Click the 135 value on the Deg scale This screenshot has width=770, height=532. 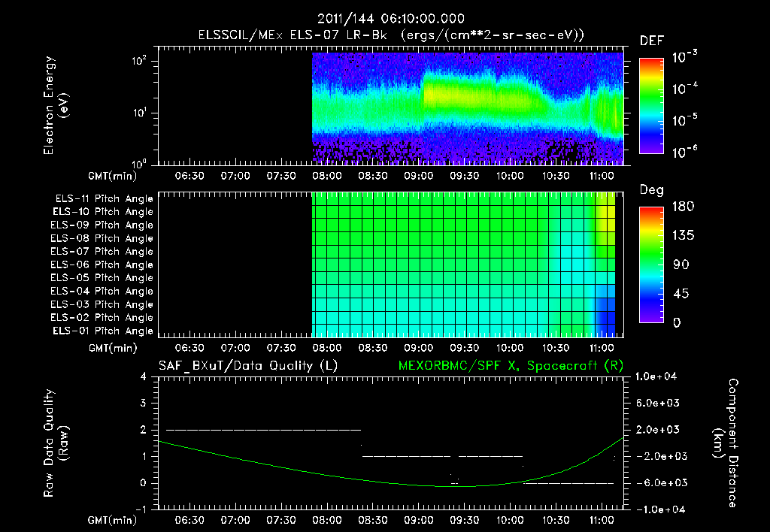[x=683, y=235]
